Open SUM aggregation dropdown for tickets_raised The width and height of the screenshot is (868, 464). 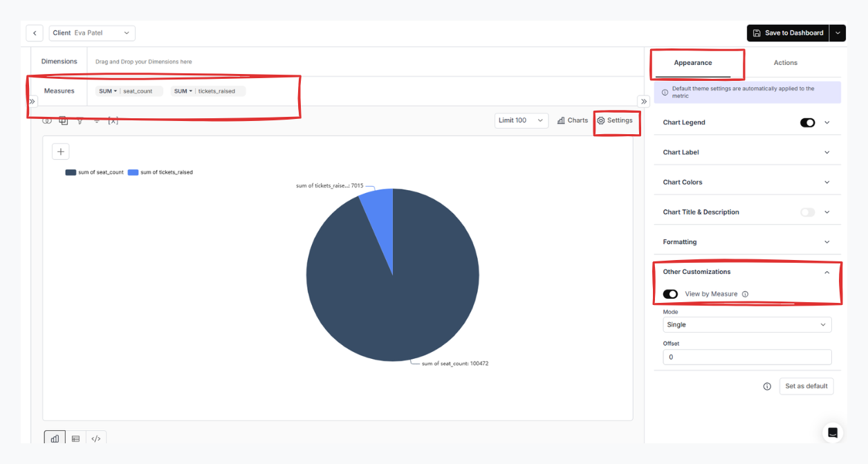click(x=183, y=91)
